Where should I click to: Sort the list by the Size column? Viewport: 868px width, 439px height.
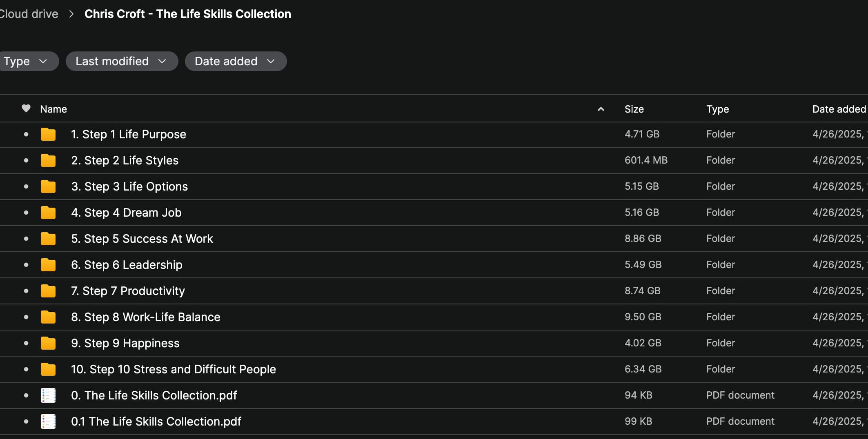pos(634,109)
